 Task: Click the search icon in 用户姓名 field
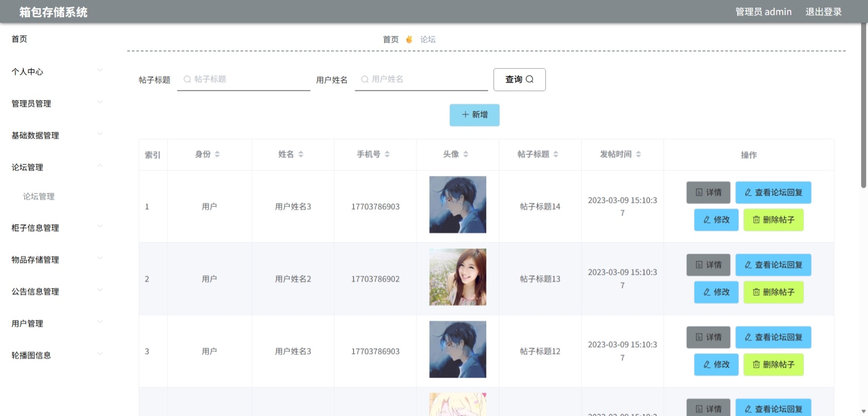tap(365, 79)
